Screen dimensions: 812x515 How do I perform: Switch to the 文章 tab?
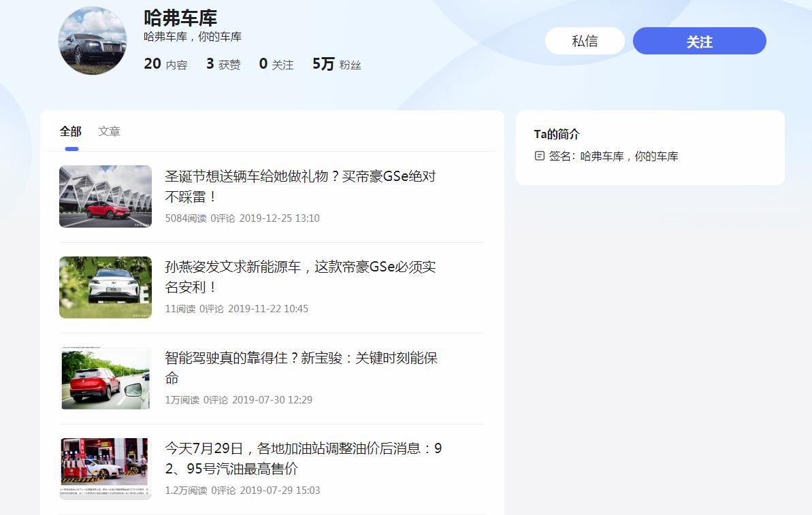point(110,131)
